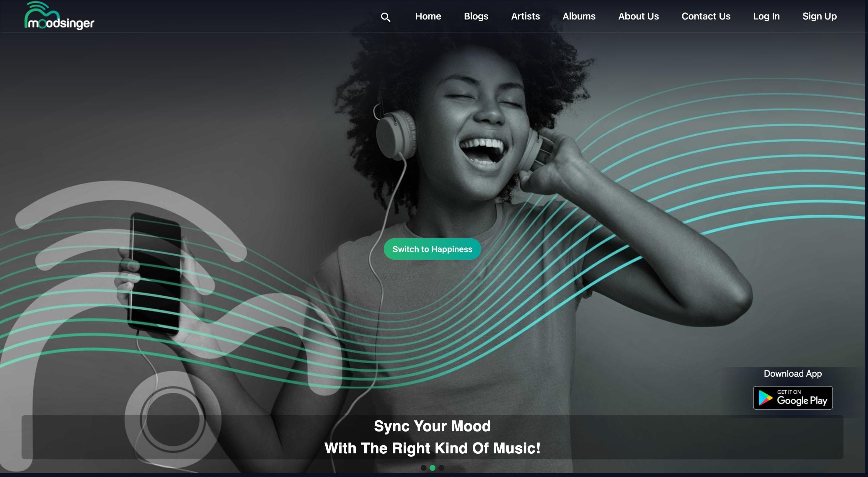Select the third carousel dot
The width and height of the screenshot is (868, 477).
click(x=441, y=468)
